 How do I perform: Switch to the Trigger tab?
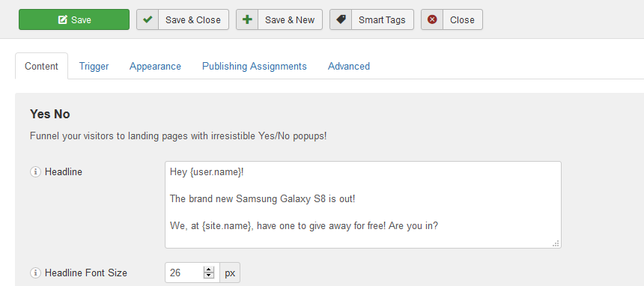coord(94,66)
